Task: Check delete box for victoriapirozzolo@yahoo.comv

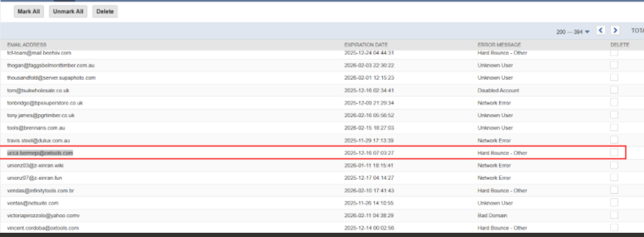Action: pos(614,215)
